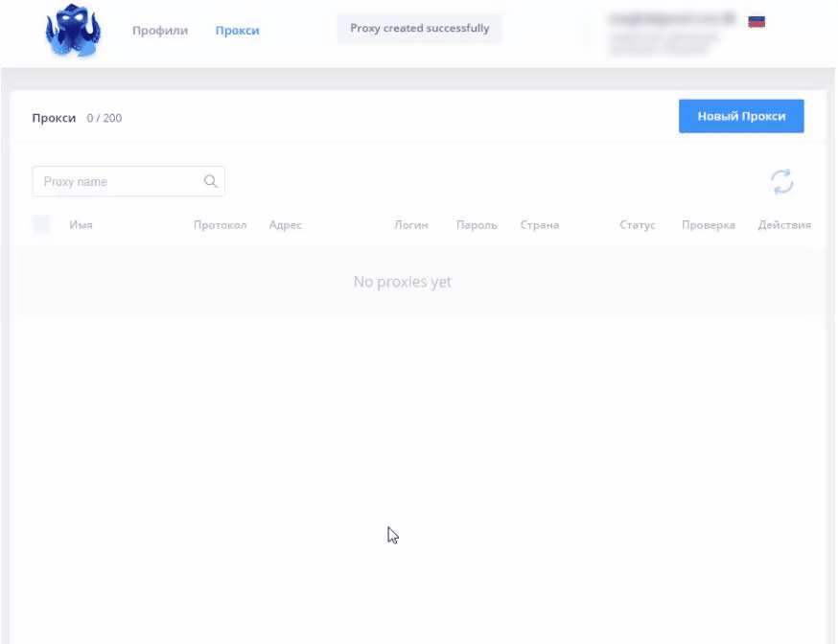838x644 pixels.
Task: Click the Проверка column header
Action: click(709, 225)
